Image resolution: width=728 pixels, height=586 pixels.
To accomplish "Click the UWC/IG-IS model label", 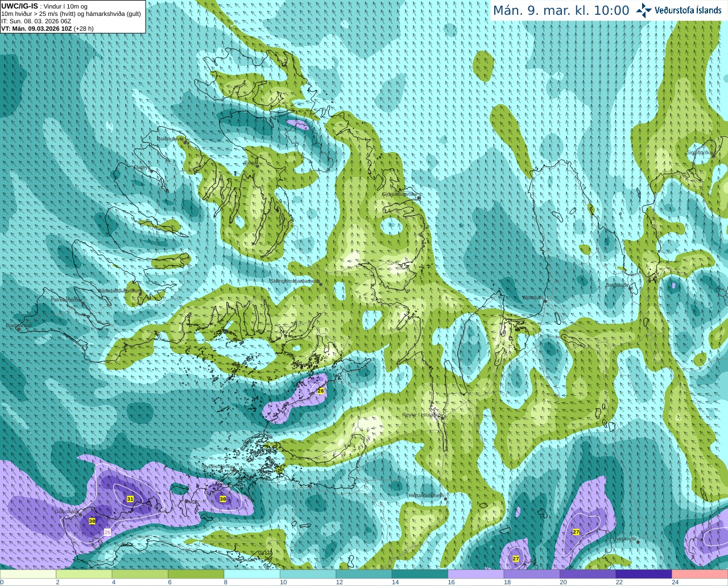I will click(x=20, y=6).
